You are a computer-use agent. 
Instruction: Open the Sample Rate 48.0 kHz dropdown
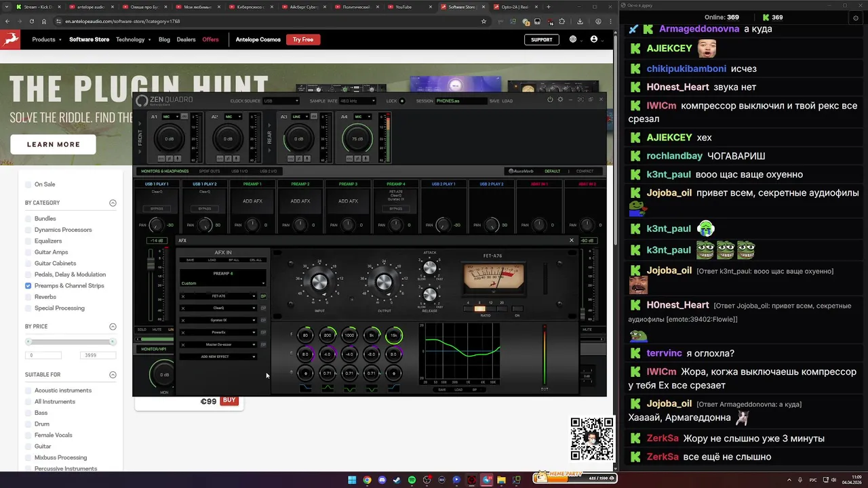tap(357, 101)
